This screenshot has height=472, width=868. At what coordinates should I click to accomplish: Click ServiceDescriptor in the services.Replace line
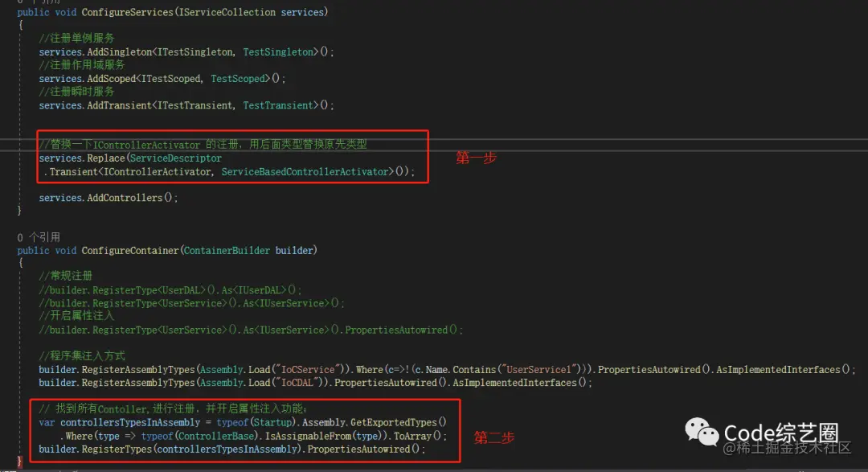[x=175, y=158]
